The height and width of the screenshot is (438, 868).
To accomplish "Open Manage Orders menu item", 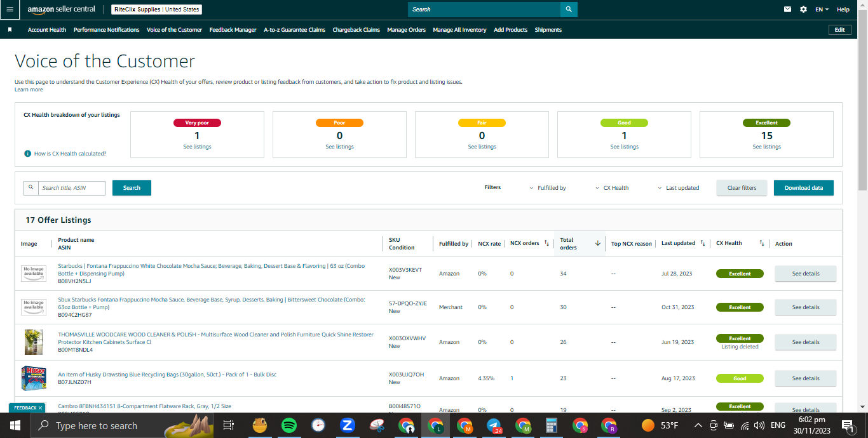I will (x=406, y=30).
